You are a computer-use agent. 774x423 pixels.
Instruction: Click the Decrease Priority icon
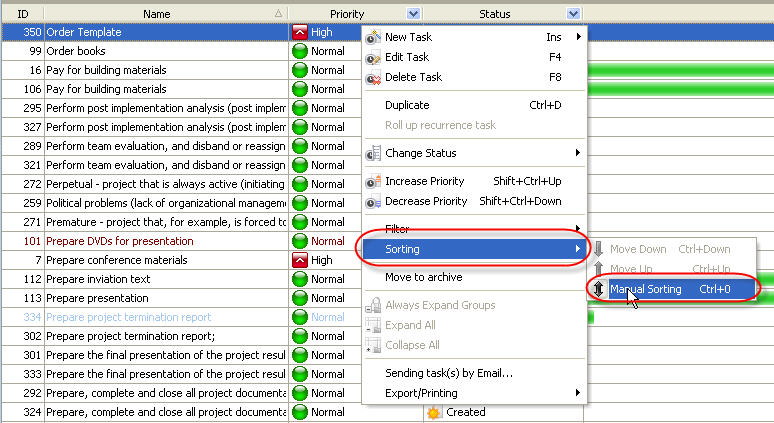point(374,201)
